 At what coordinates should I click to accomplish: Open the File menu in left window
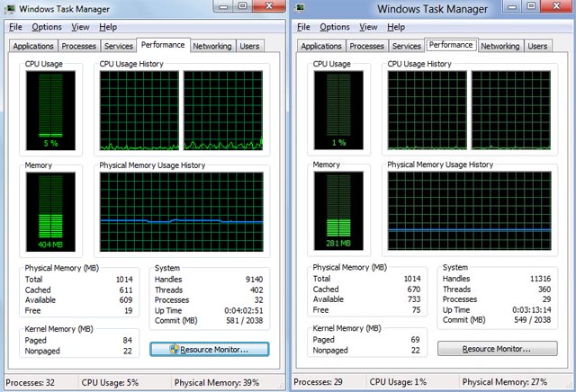point(15,27)
